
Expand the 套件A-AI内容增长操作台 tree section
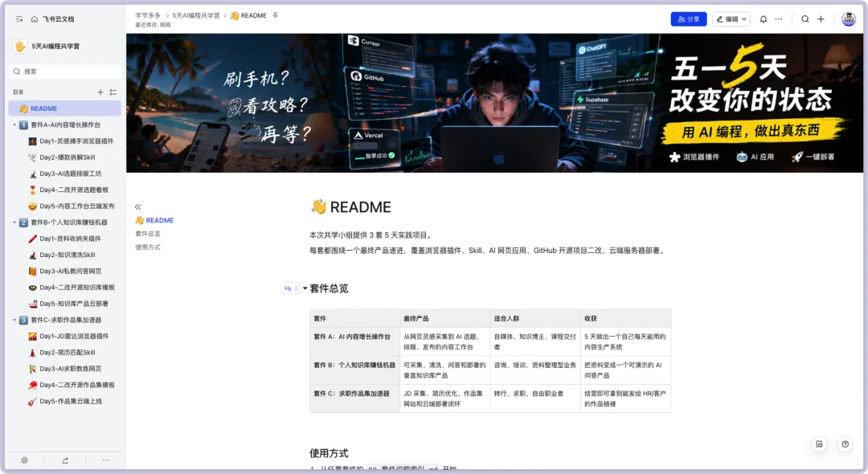pyautogui.click(x=15, y=124)
